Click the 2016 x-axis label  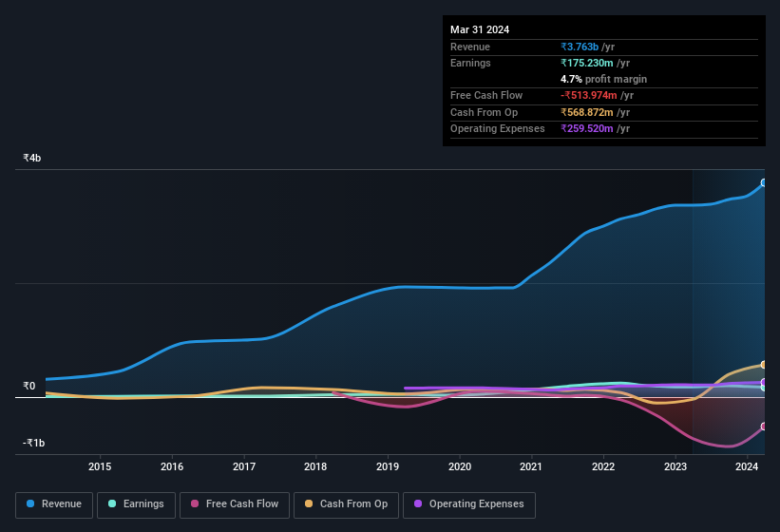click(172, 466)
